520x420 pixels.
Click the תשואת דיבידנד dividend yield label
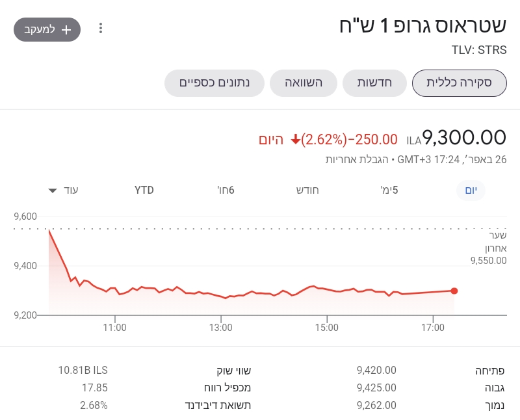[218, 406]
